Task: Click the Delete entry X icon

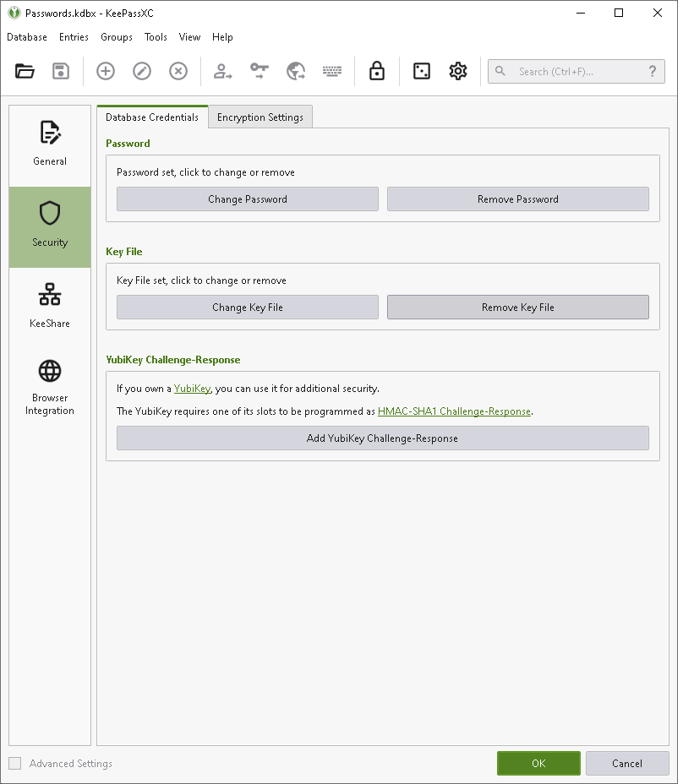Action: pos(178,71)
